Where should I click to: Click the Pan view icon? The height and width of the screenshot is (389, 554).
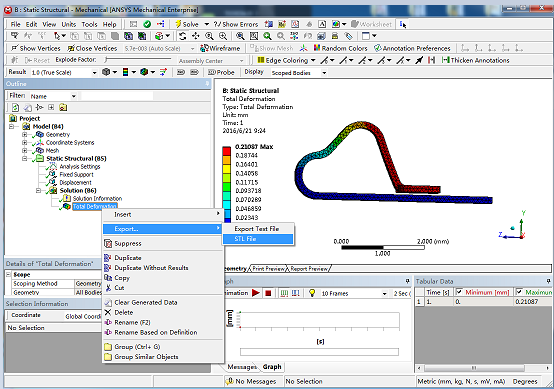(195, 36)
